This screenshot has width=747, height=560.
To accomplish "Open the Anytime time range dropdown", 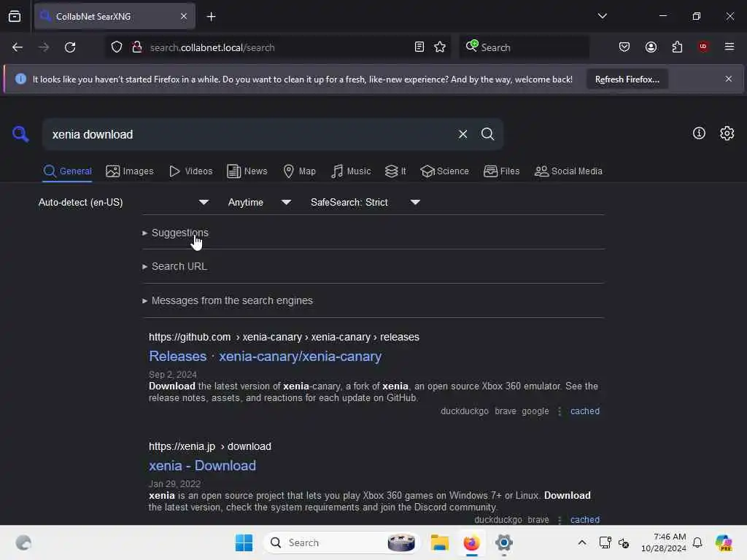I will point(260,203).
